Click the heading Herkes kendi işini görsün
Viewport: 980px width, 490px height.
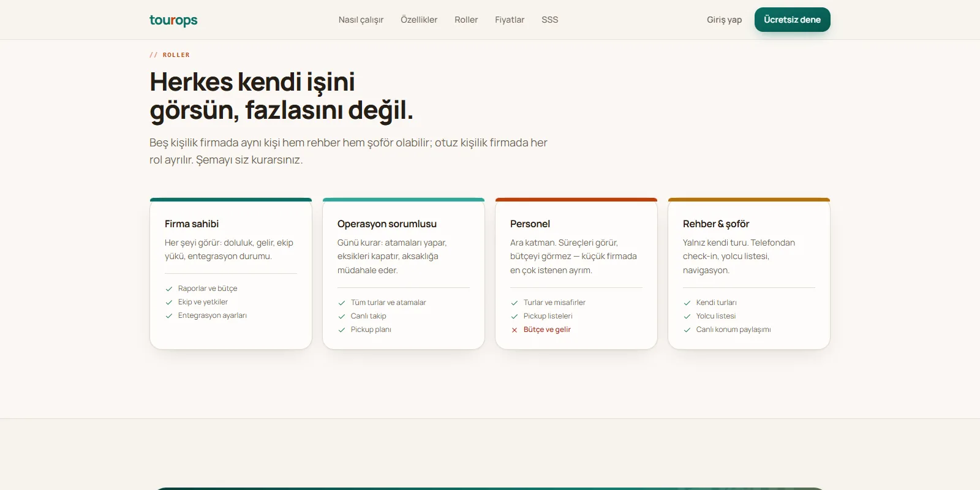pyautogui.click(x=282, y=96)
